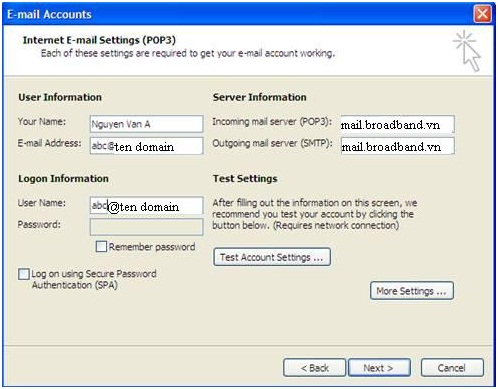Image resolution: width=498 pixels, height=389 pixels.
Task: Focus the Password field
Action: click(146, 227)
